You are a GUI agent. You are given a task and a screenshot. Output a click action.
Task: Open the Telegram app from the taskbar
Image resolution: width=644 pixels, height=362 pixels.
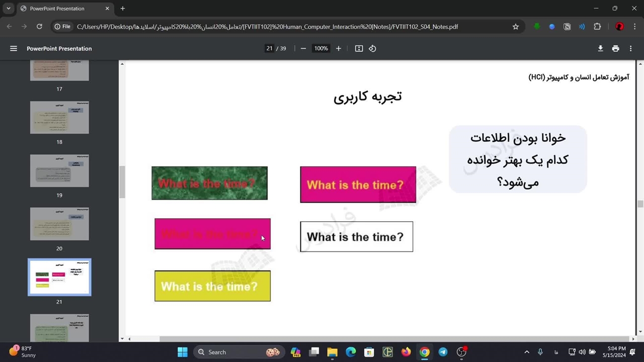[x=443, y=352]
